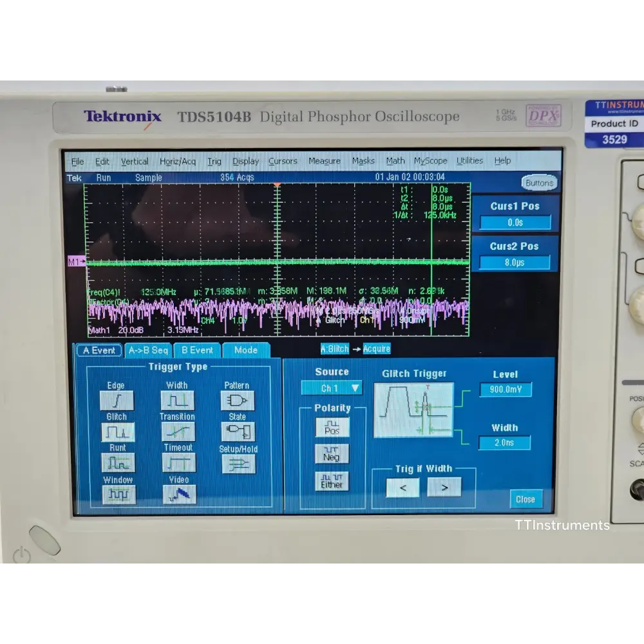Image resolution: width=644 pixels, height=644 pixels.
Task: Open the Math menu
Action: point(395,160)
